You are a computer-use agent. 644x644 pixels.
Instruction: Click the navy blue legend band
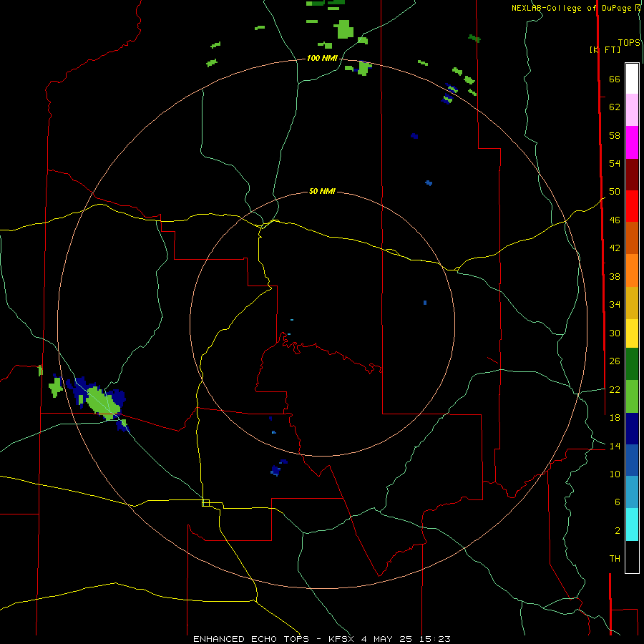pyautogui.click(x=632, y=429)
